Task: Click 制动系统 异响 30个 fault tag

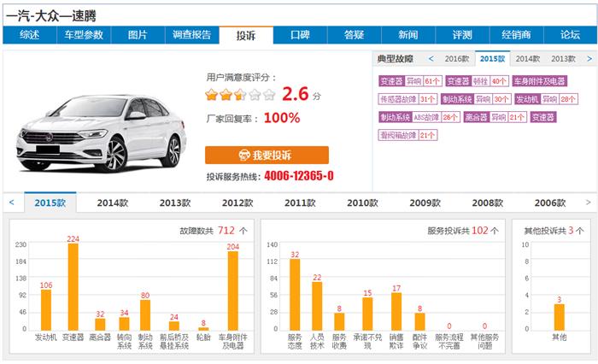Action: point(476,99)
